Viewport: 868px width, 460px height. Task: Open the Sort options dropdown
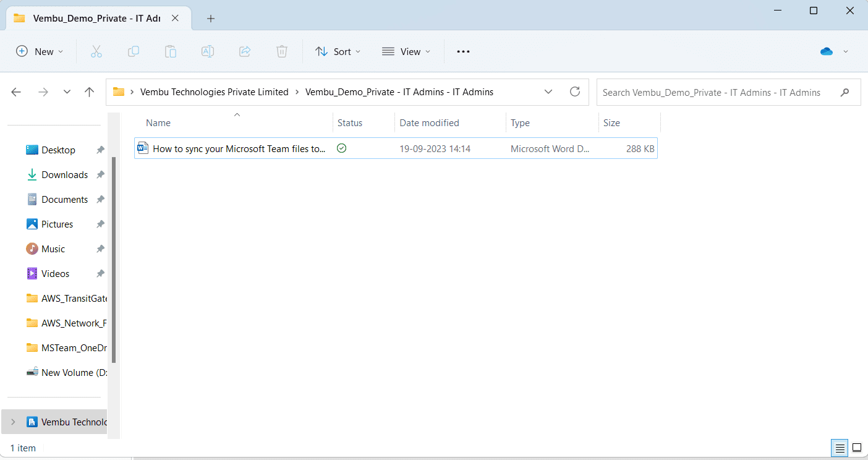[x=338, y=52]
